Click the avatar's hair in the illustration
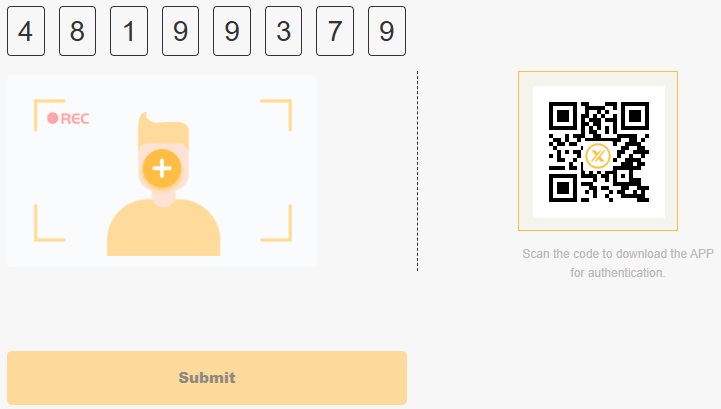This screenshot has width=721, height=409. (x=163, y=129)
